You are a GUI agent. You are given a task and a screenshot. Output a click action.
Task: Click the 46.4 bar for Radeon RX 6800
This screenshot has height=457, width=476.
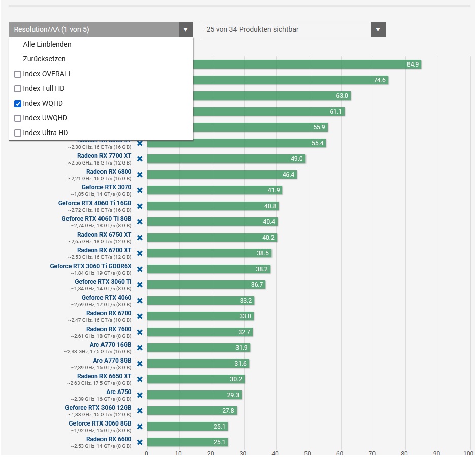pos(222,175)
